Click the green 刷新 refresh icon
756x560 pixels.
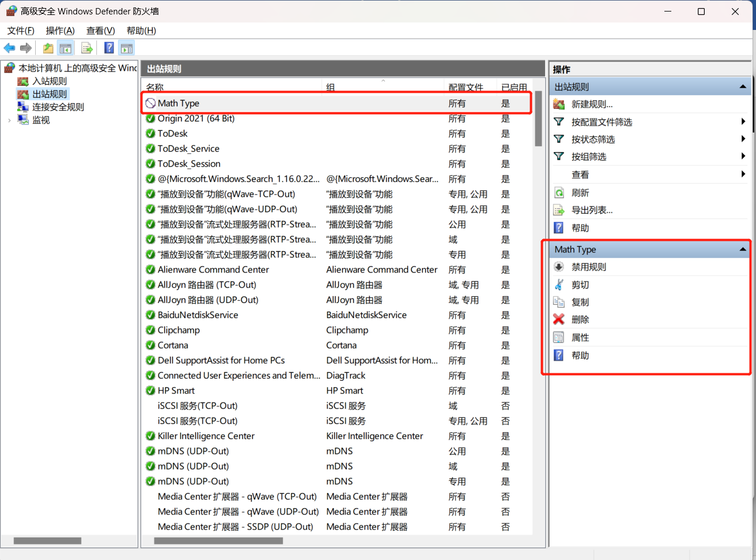tap(559, 192)
